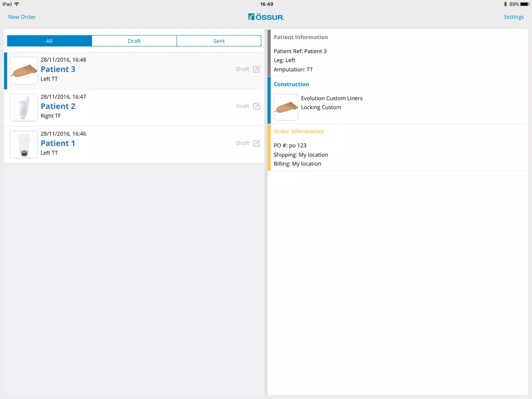Open the Patient Information section header
The width and height of the screenshot is (532, 399).
tap(301, 37)
